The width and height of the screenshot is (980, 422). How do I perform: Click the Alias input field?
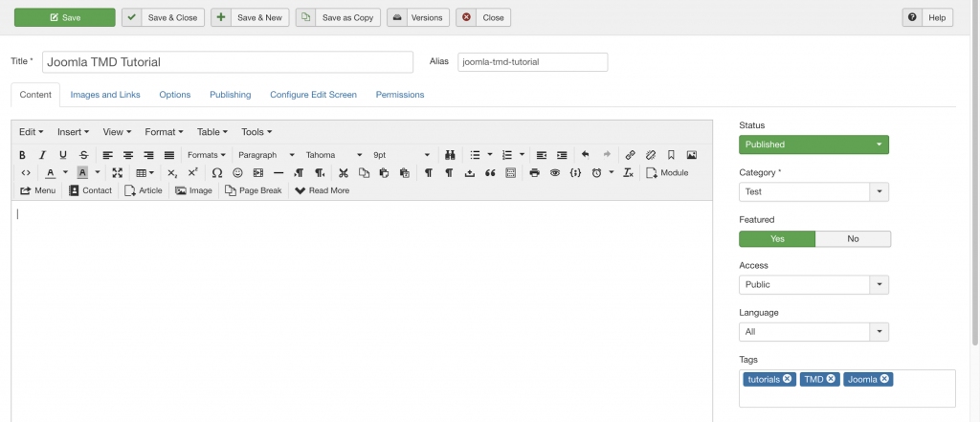tap(532, 62)
